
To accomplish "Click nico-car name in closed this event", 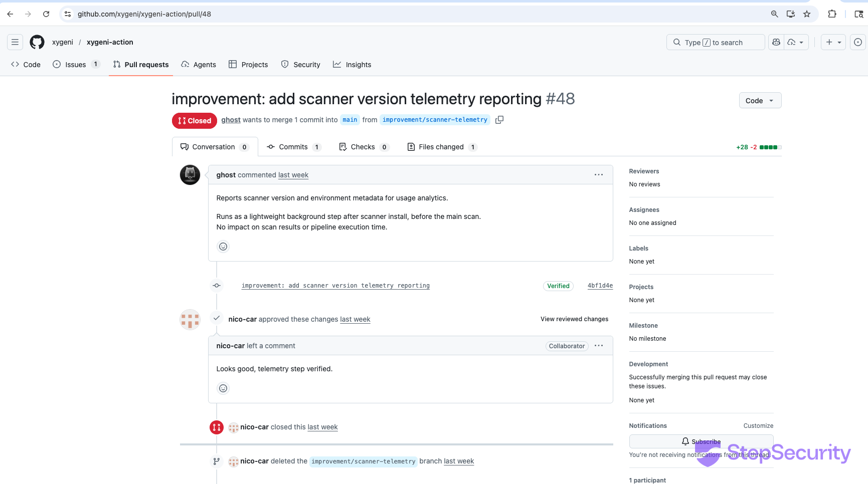I will tap(254, 427).
